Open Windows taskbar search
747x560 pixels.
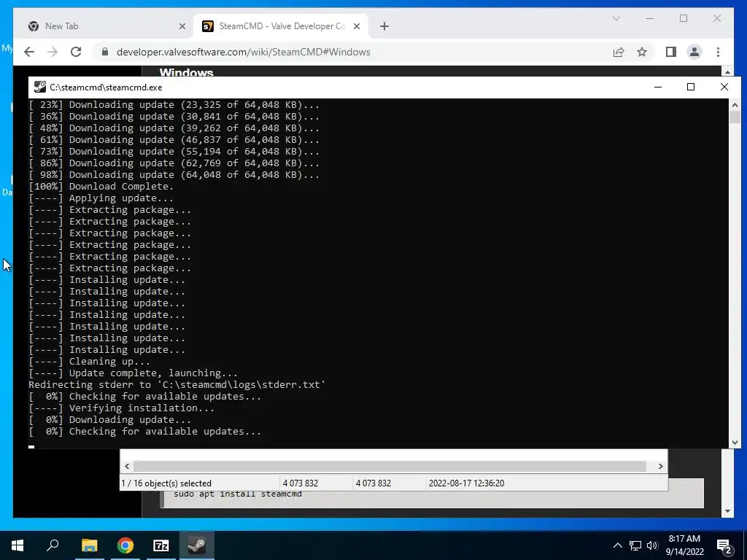[53, 545]
